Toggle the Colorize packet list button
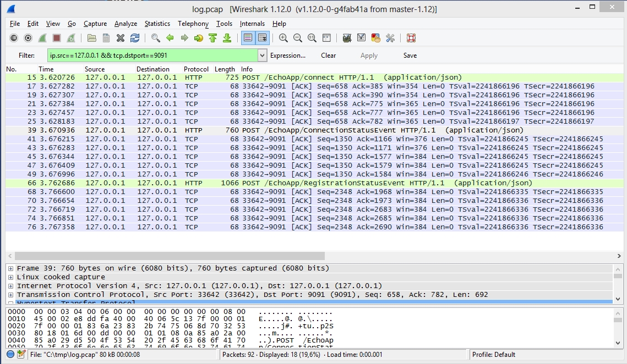This screenshot has height=364, width=627. click(x=248, y=38)
